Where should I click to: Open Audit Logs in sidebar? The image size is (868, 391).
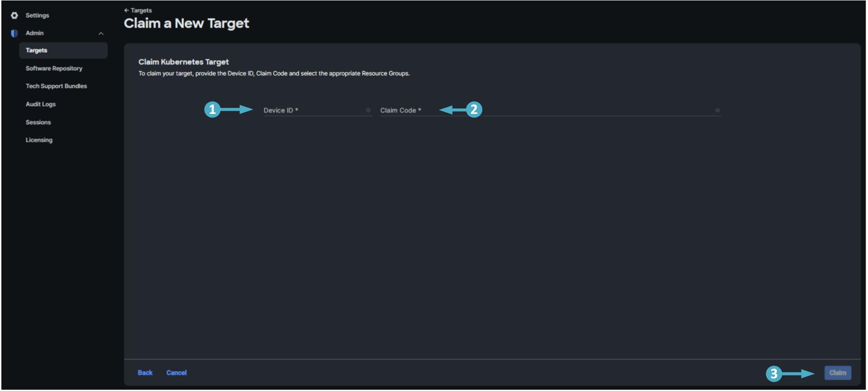coord(41,104)
